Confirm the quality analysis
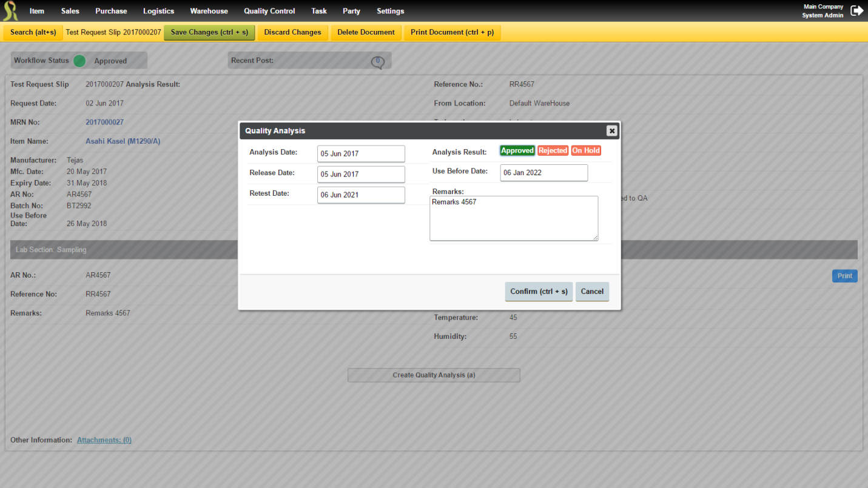This screenshot has width=868, height=488. [539, 291]
